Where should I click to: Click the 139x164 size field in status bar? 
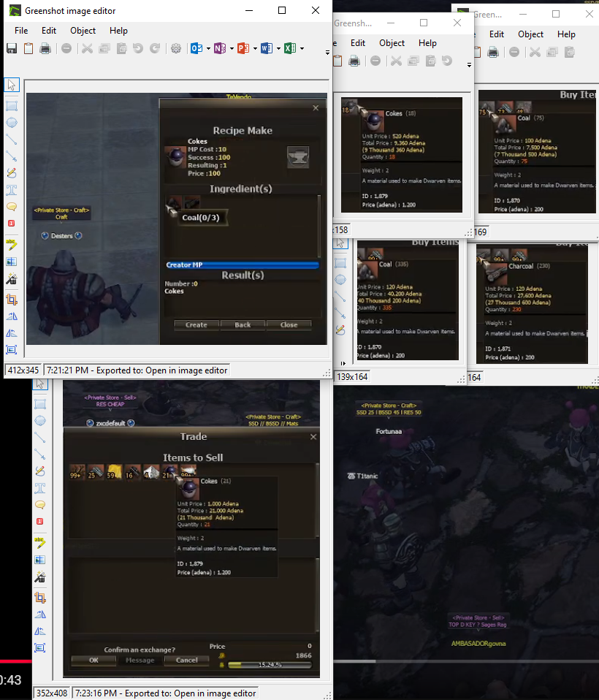[352, 377]
